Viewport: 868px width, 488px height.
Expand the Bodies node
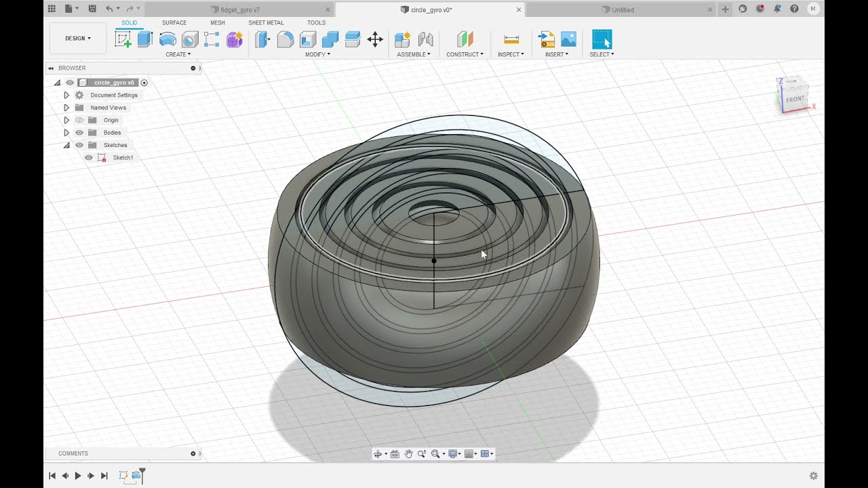click(66, 133)
